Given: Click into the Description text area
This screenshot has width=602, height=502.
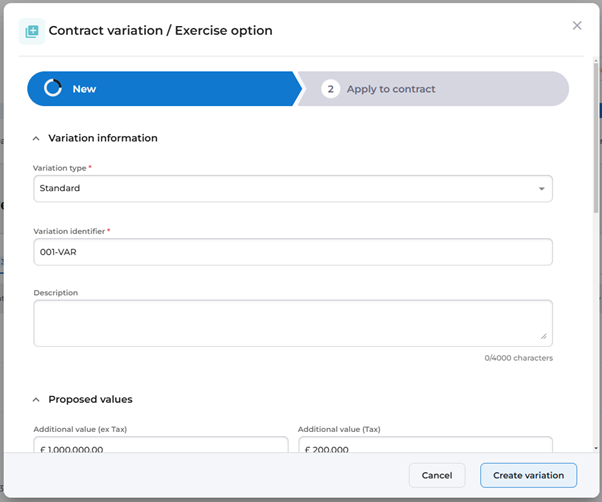Looking at the screenshot, I should [292, 322].
